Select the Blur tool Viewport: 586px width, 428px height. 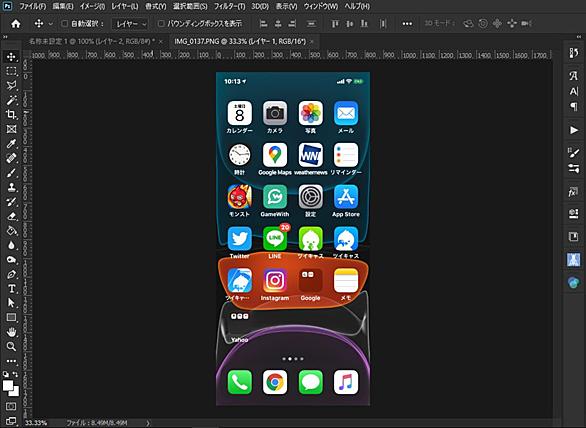pyautogui.click(x=11, y=245)
